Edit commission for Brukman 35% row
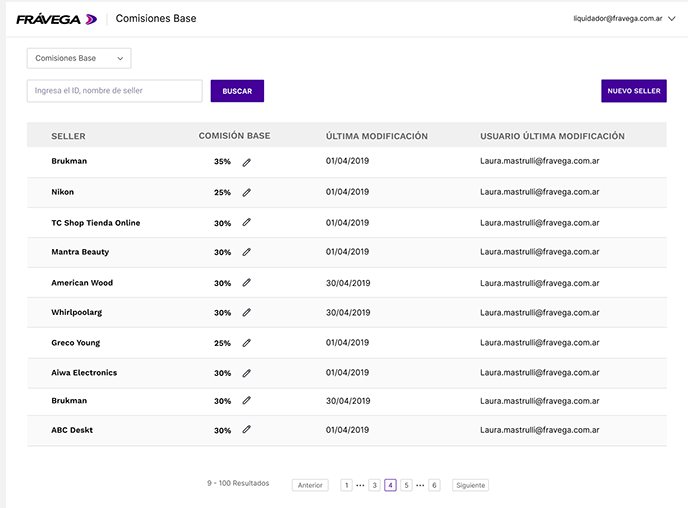 [247, 162]
